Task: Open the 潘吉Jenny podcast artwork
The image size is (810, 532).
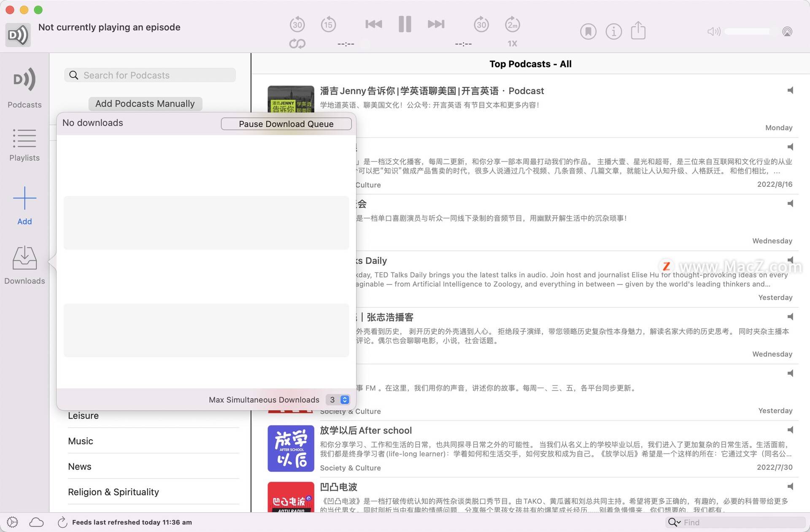Action: pyautogui.click(x=291, y=99)
